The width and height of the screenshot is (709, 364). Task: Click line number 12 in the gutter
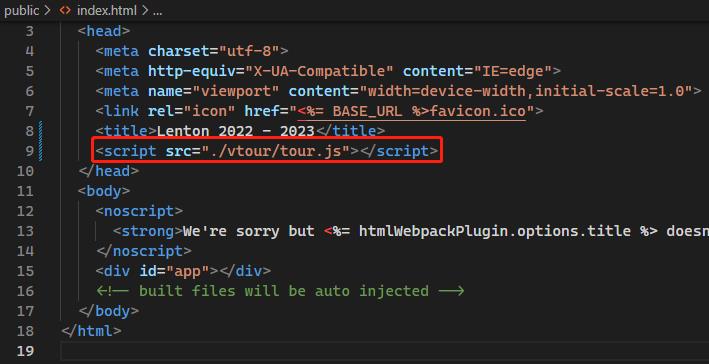(25, 211)
